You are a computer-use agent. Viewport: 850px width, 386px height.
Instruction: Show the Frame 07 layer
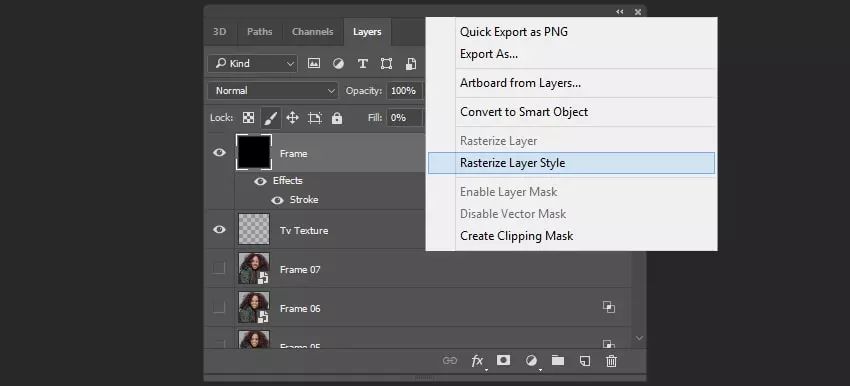[218, 268]
